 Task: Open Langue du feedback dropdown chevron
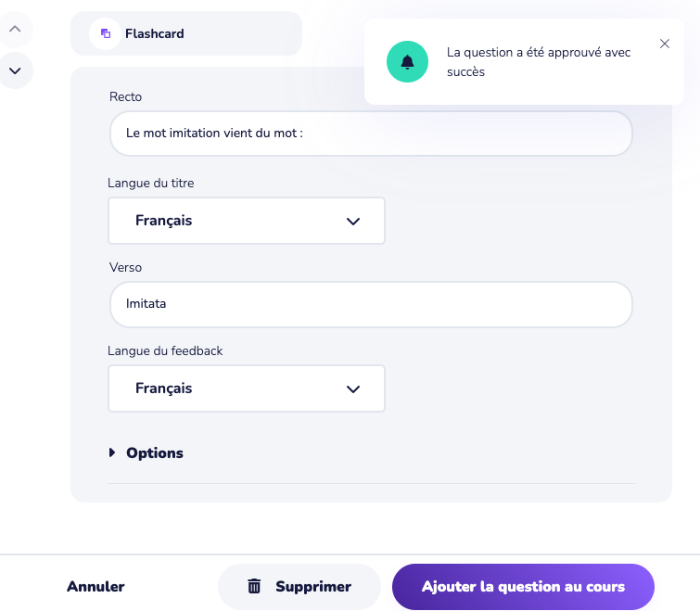(352, 388)
